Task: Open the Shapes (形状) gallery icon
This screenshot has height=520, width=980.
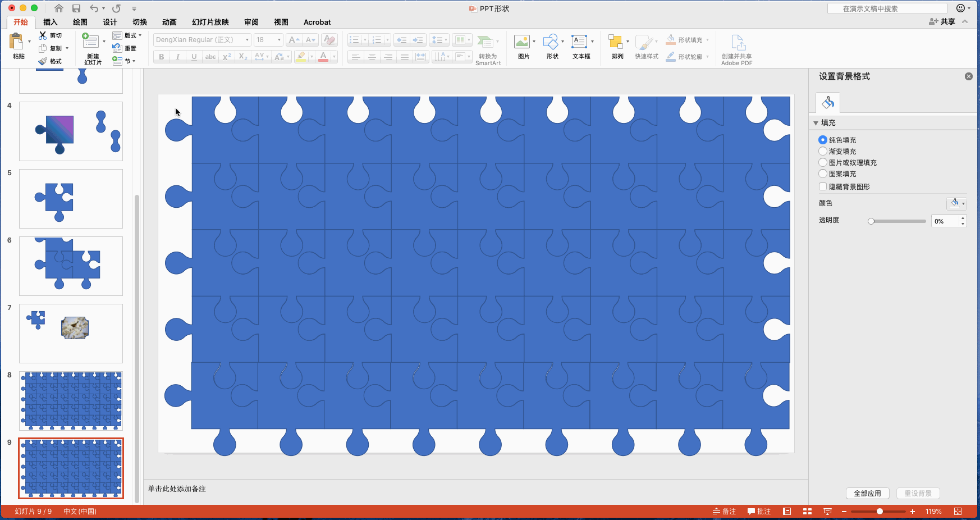Action: tap(551, 42)
